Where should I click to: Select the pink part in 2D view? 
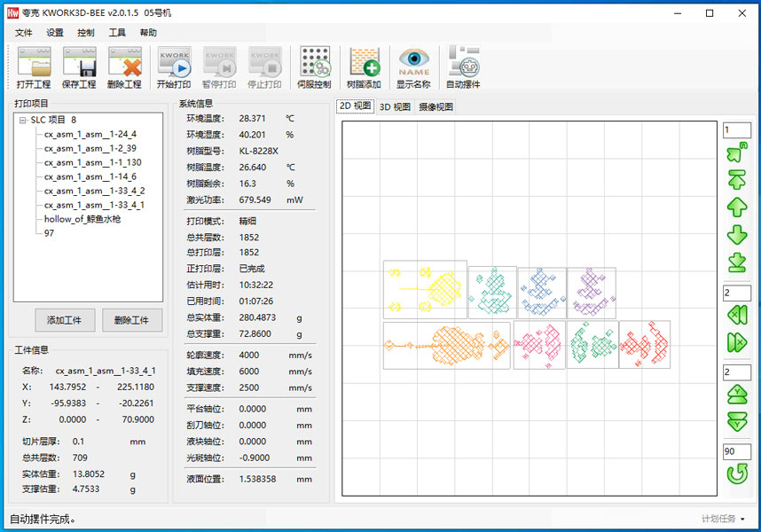coord(539,345)
